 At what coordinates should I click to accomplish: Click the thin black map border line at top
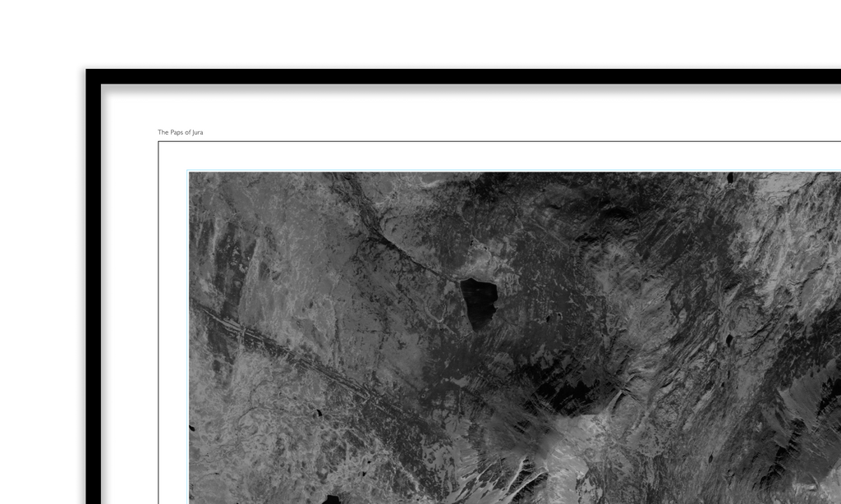coord(493,142)
